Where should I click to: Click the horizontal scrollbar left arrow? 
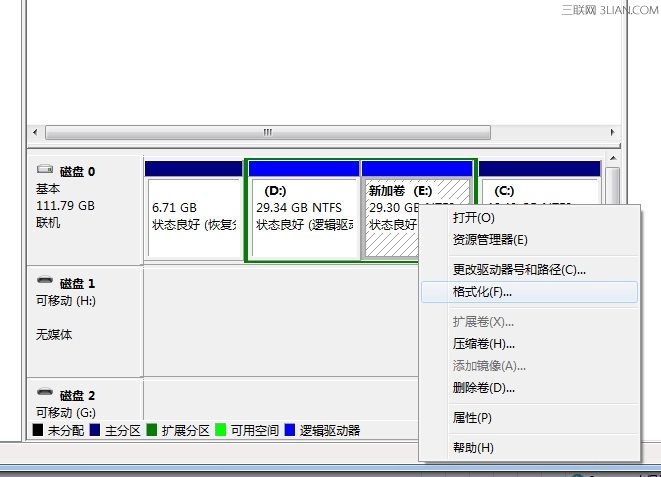(x=37, y=132)
